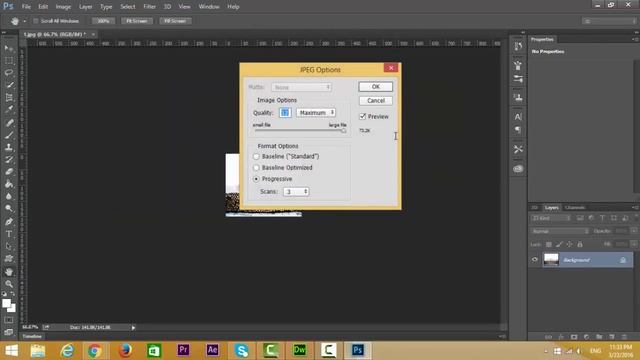The width and height of the screenshot is (640, 360).
Task: Switch to the Channels tab
Action: [x=575, y=207]
